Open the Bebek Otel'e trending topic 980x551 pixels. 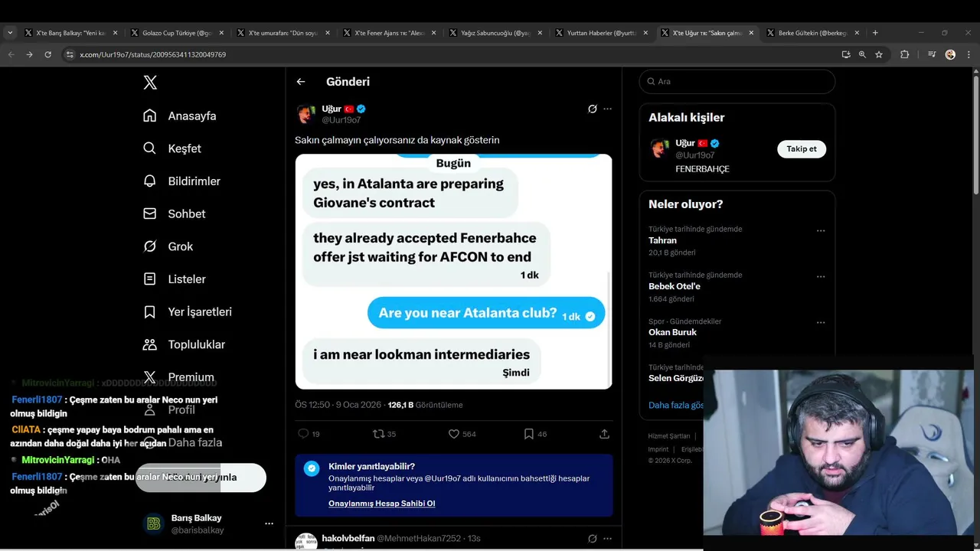(x=675, y=286)
